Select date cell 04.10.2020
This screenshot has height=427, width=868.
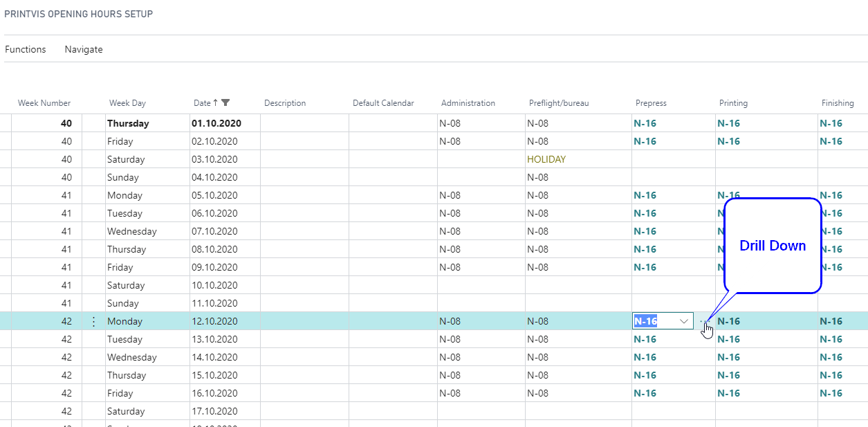[214, 177]
